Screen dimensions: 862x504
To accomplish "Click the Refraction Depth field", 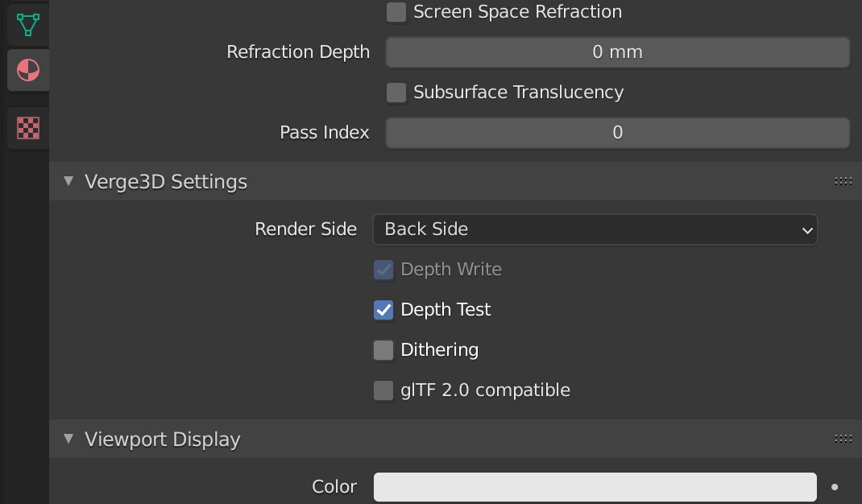I will tap(618, 52).
